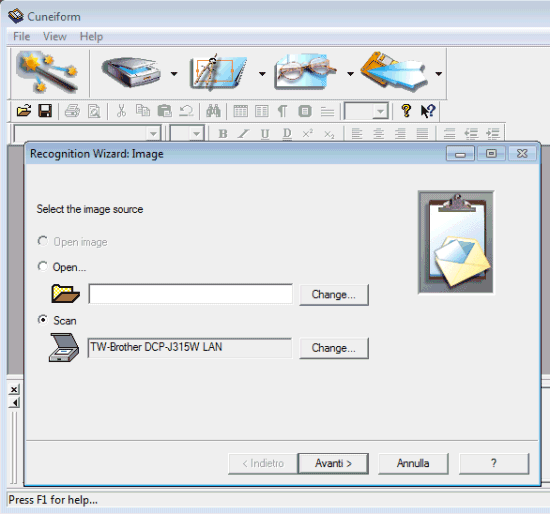
Task: Launch the Recognition Wizard wand icon
Action: (x=48, y=73)
